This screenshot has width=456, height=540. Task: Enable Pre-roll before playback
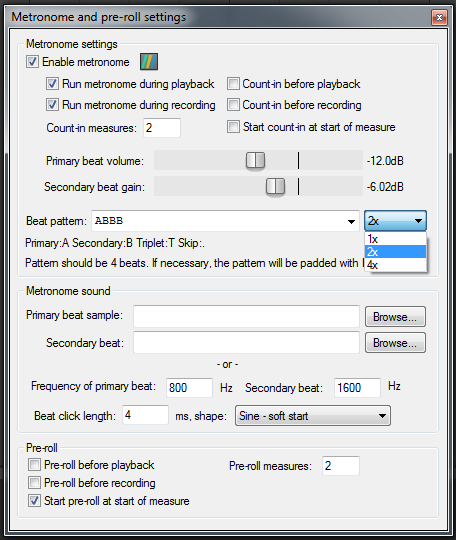(x=34, y=465)
